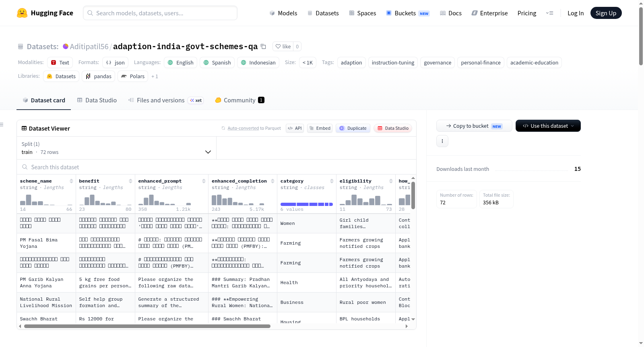Click the heart like button
Screen dimensions: 644x347
(283, 46)
